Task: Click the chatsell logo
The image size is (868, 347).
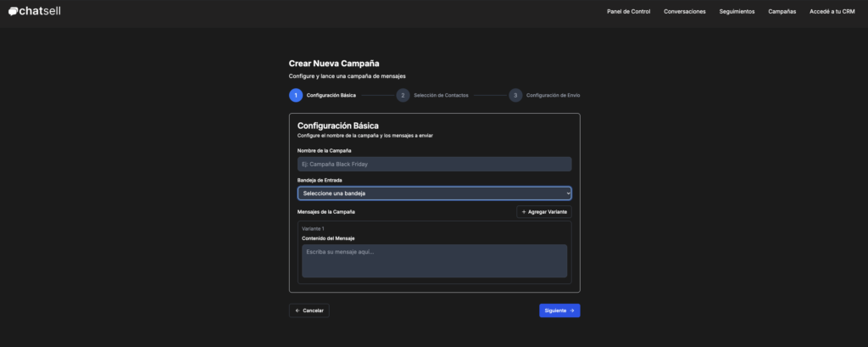Action: 34,11
